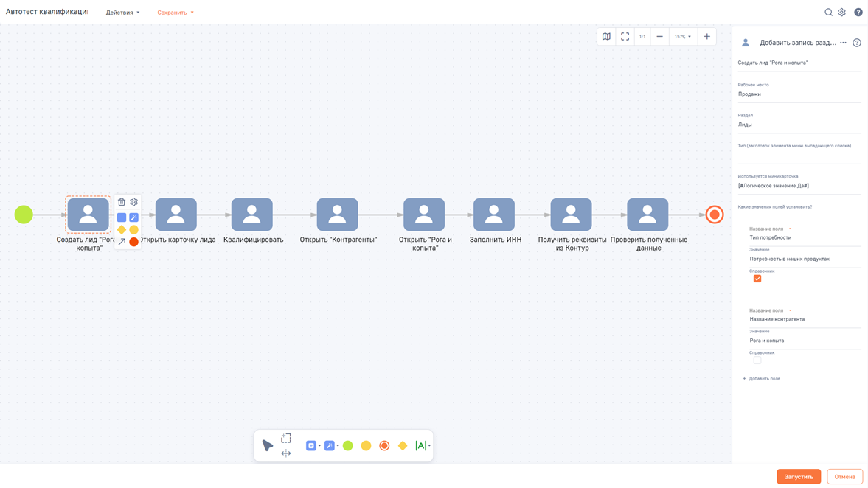This screenshot has width=868, height=488.
Task: Zoom out with the minus button
Action: (659, 37)
